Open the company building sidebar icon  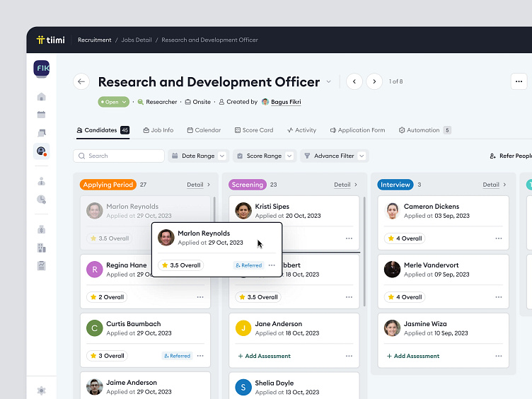tap(42, 248)
